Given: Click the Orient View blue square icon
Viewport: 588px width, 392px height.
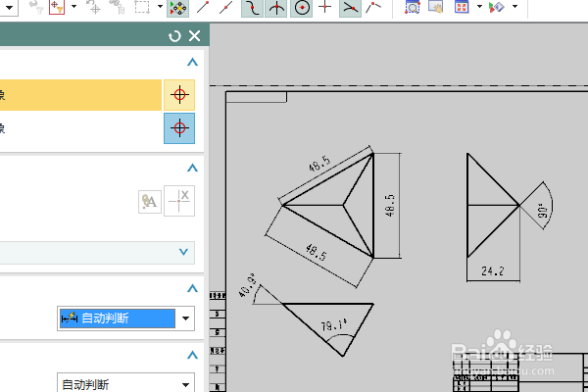Looking at the screenshot, I should tap(462, 7).
